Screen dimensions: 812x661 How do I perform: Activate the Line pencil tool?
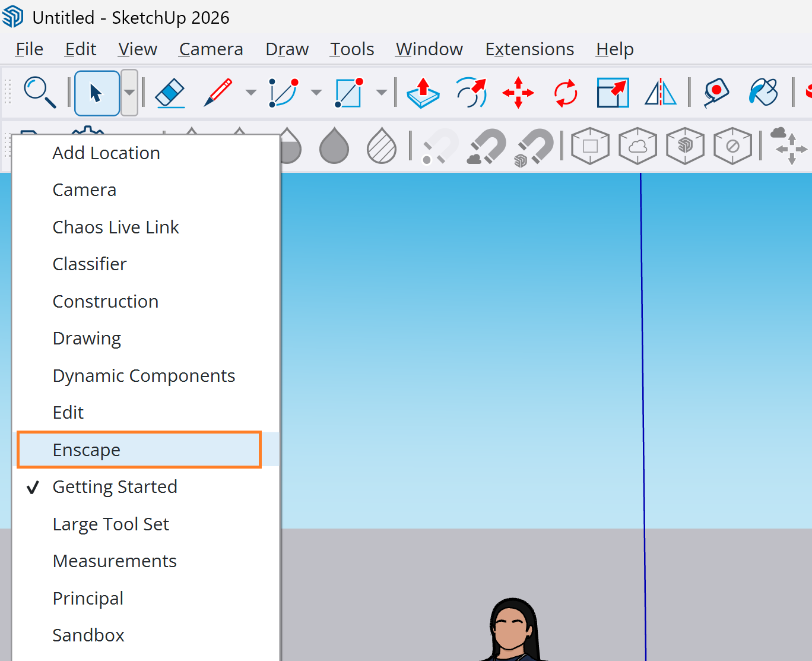point(218,93)
